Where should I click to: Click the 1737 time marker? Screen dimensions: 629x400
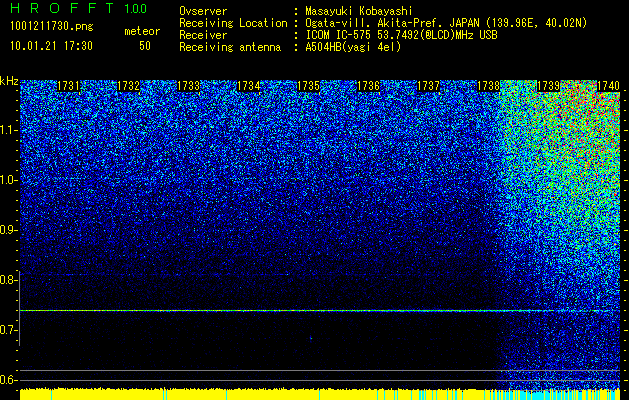tap(428, 86)
